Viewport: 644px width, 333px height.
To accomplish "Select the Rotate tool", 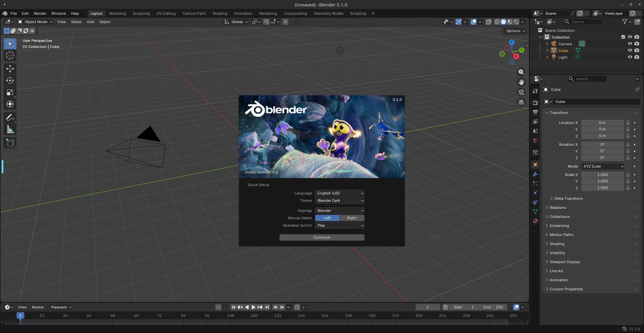I will (10, 80).
